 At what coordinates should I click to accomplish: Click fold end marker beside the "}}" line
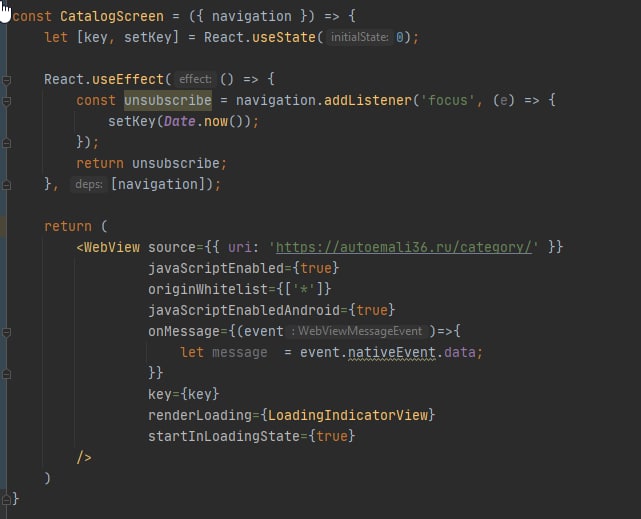click(x=7, y=374)
